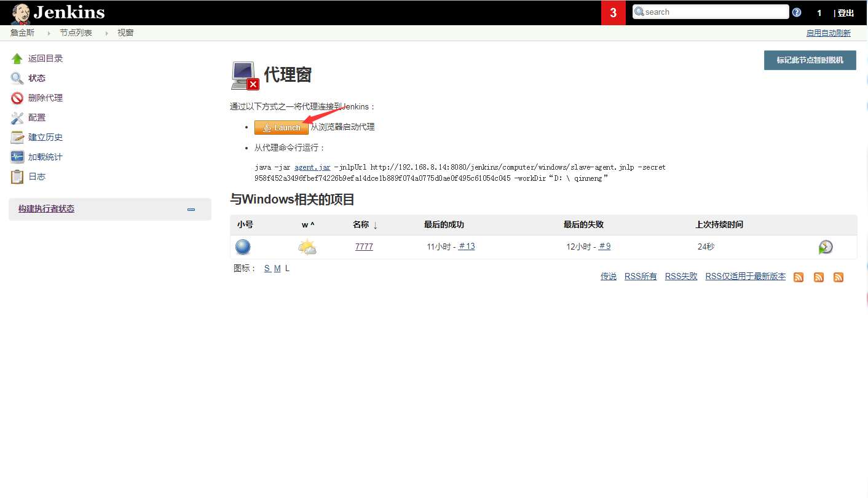Click the build history notepad icon
Screen dimensions: 868x498
tap(17, 138)
